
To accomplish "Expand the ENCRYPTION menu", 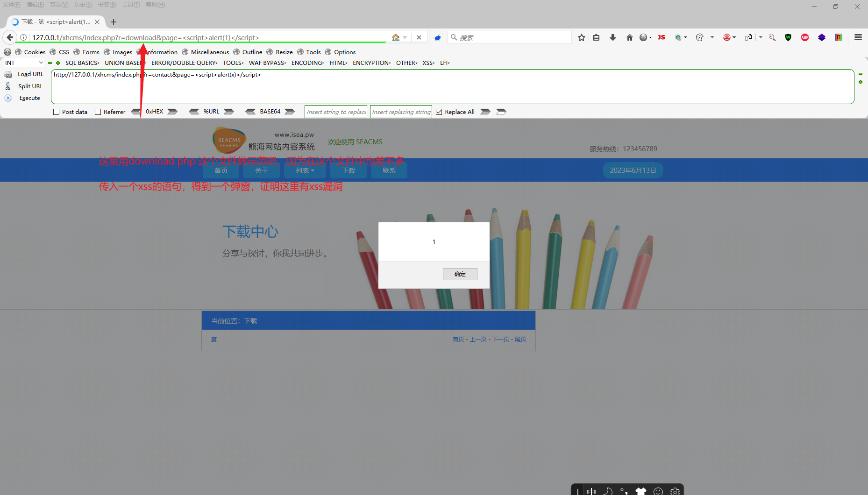I will click(x=372, y=63).
